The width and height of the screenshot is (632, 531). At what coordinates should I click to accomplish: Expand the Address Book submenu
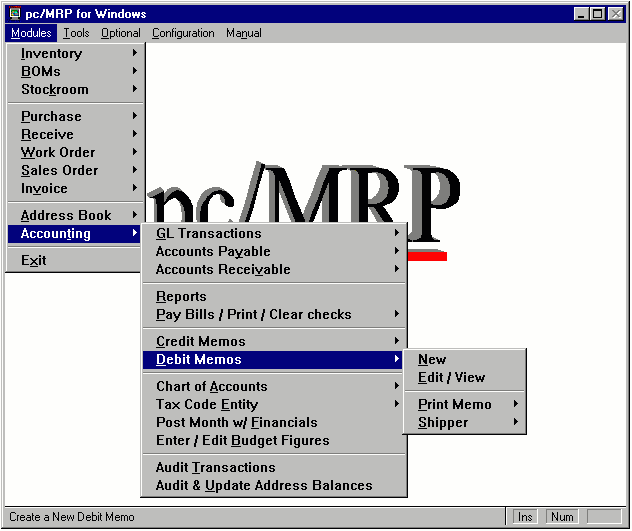pyautogui.click(x=75, y=215)
